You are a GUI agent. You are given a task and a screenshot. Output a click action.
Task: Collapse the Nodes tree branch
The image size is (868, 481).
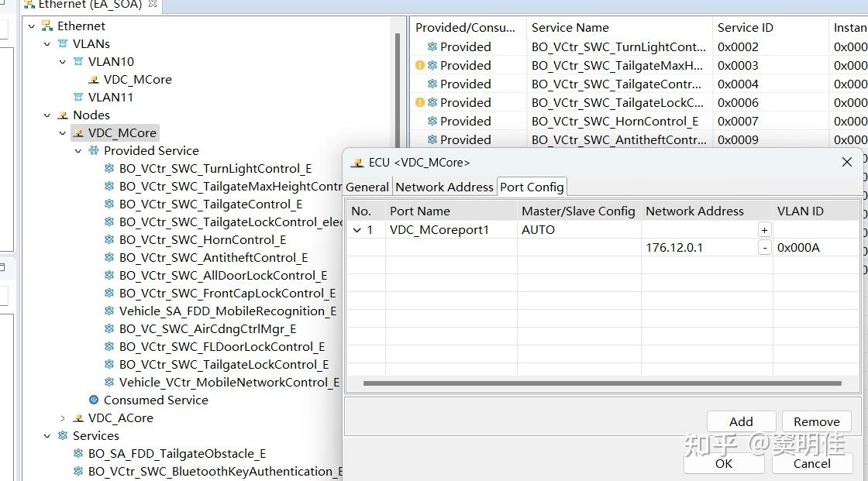[46, 115]
